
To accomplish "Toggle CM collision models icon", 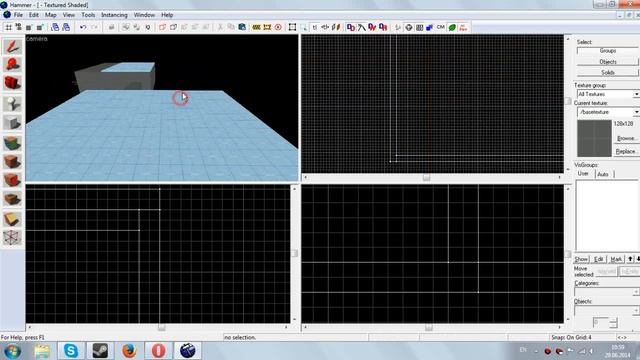I will click(440, 27).
